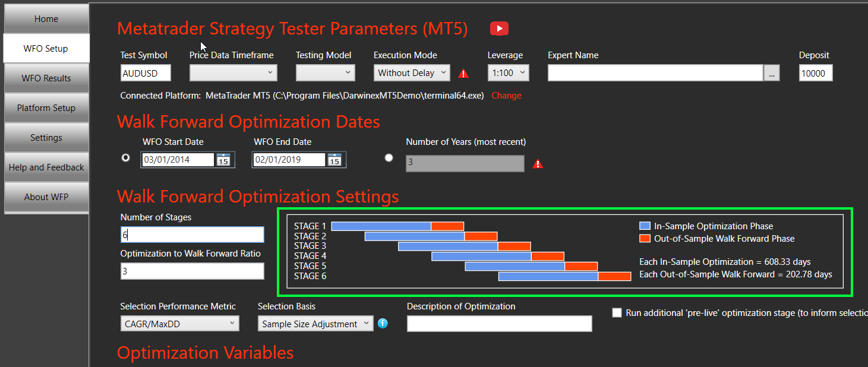
Task: Click the Change connected platform link
Action: [506, 96]
